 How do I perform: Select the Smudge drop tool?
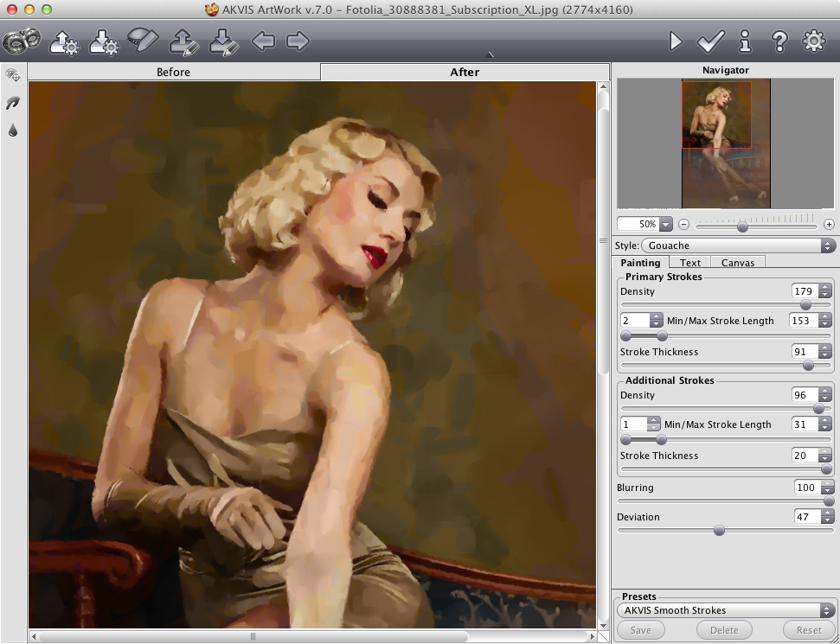pos(13,131)
